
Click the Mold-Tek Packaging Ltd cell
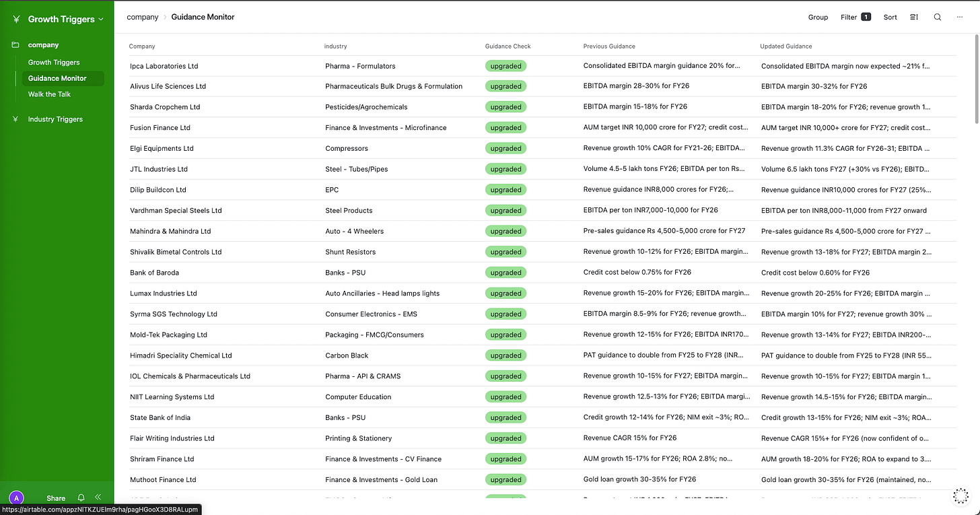tap(168, 335)
